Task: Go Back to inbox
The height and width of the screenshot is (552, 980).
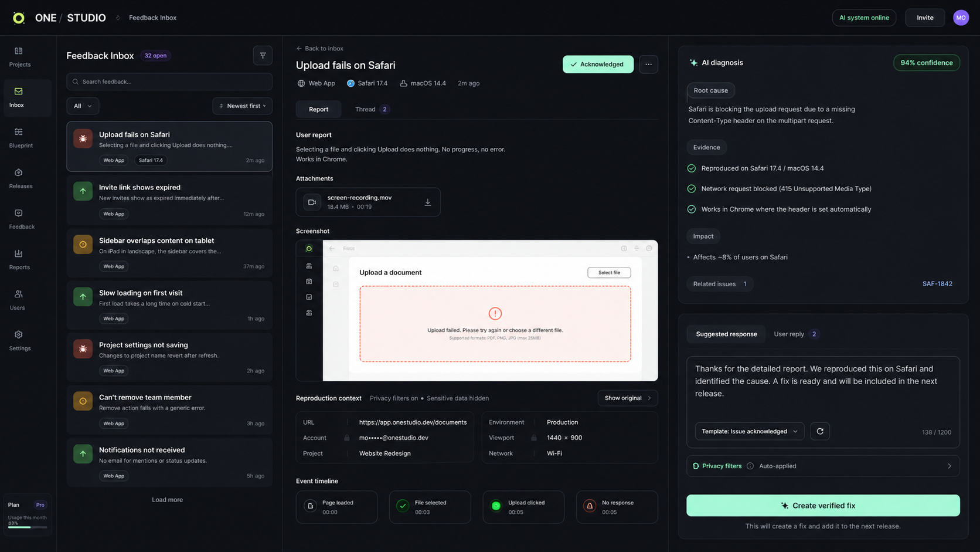Action: coord(320,49)
